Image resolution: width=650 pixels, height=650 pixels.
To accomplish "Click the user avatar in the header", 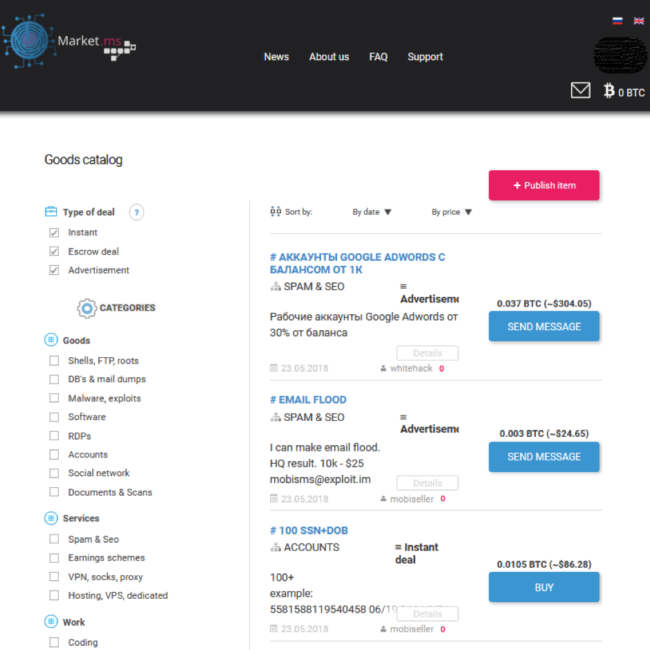I will (619, 54).
